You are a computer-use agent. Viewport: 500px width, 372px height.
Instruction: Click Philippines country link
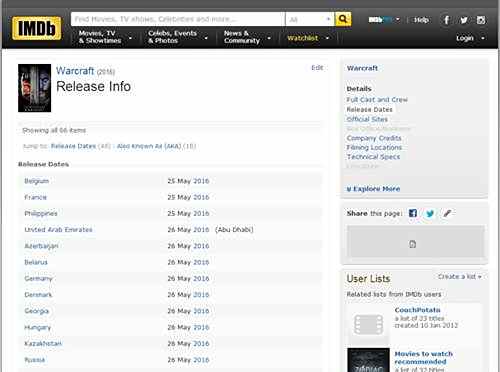(x=41, y=213)
